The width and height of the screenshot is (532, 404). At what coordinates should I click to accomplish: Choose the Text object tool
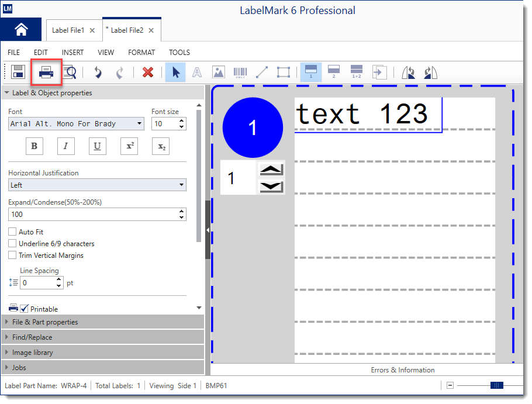[x=197, y=72]
